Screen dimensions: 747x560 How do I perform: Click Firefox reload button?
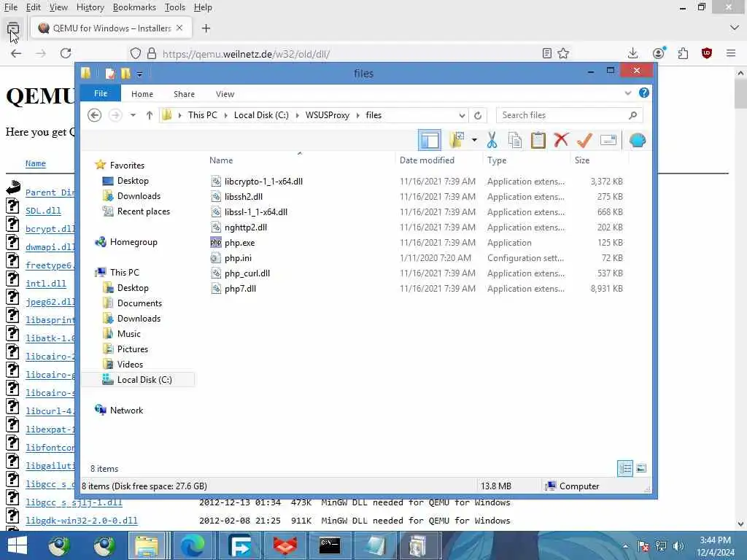(66, 53)
